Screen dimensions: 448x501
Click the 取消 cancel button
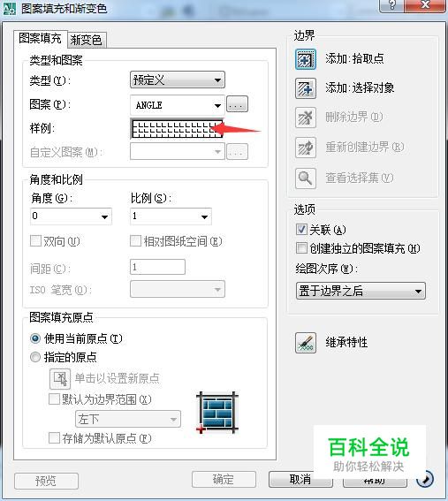coord(300,479)
